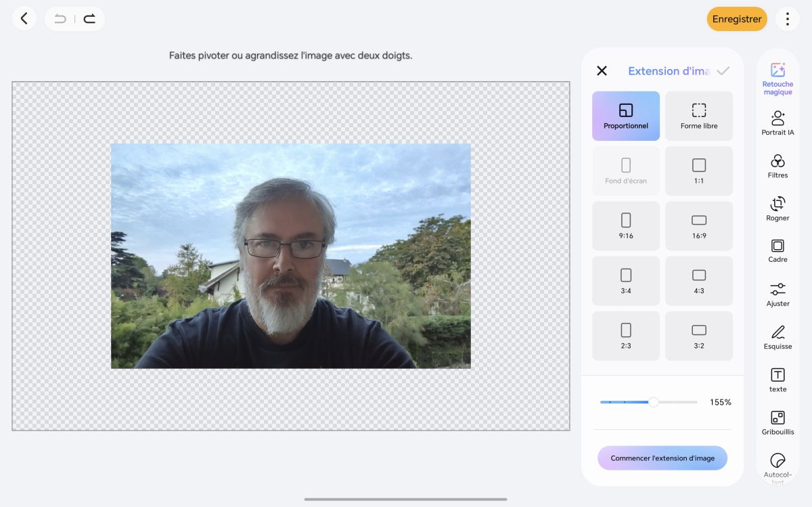This screenshot has height=507, width=812.
Task: Choose the 4:3 aspect ratio
Action: 699,281
